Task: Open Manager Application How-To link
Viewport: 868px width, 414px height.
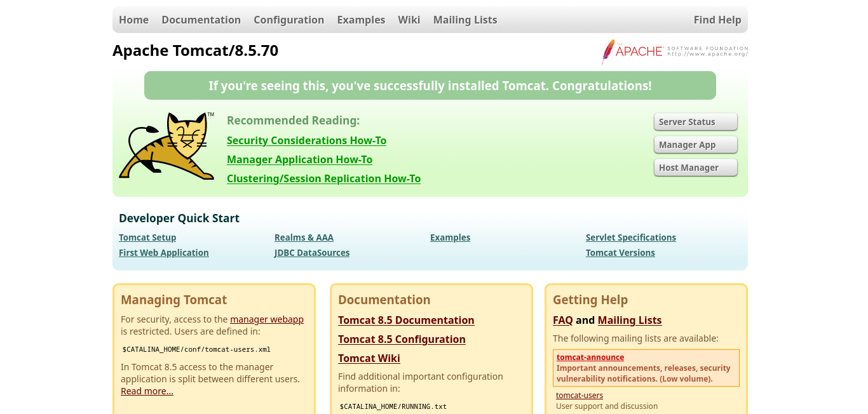Action: coord(299,159)
